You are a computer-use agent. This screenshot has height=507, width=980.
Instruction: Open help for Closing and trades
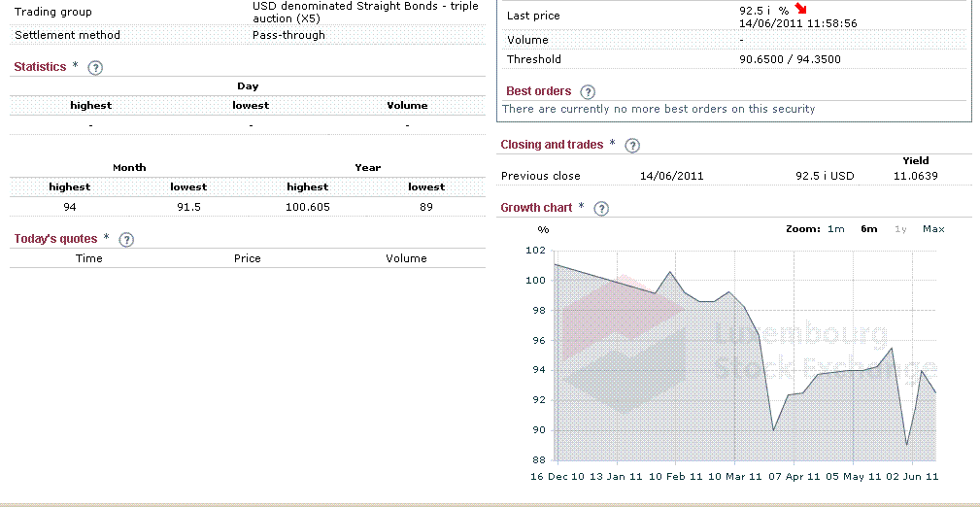click(x=632, y=146)
